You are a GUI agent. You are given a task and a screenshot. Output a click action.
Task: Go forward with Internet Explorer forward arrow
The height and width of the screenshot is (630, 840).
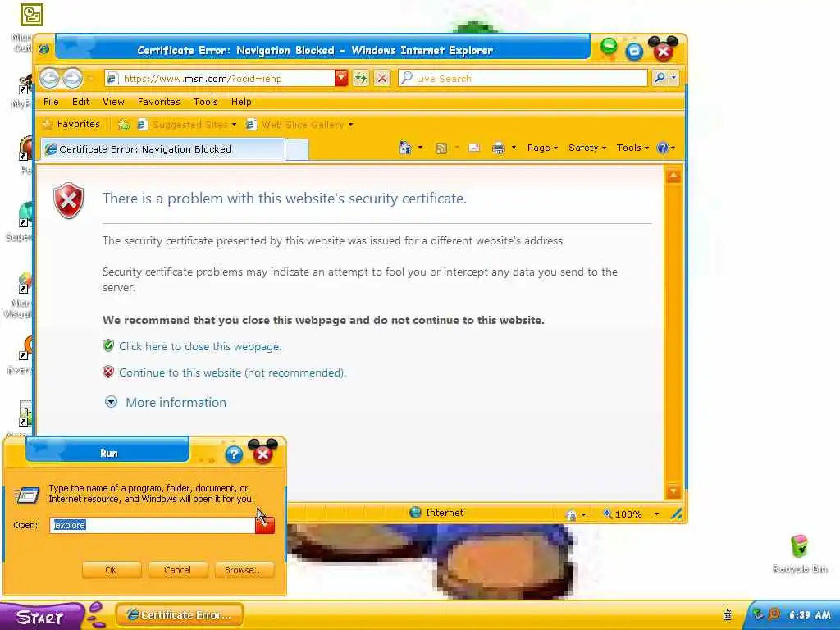click(72, 79)
